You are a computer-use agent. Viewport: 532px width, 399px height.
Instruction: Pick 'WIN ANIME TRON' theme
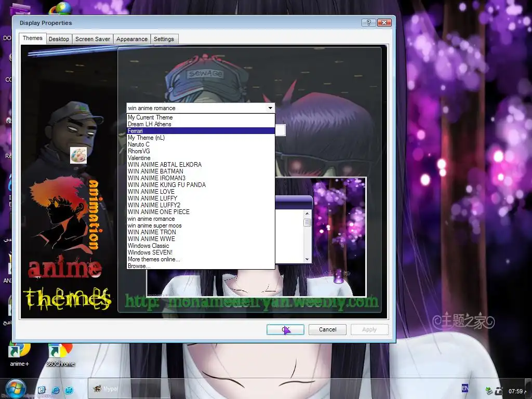click(201, 232)
